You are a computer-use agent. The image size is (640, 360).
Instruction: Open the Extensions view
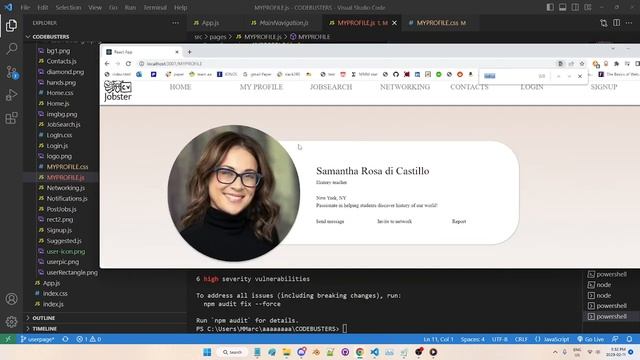(11, 118)
